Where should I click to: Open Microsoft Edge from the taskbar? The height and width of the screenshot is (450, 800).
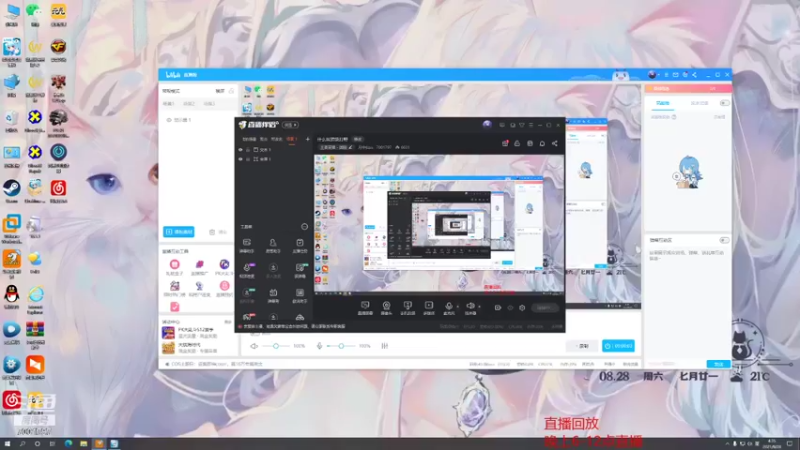68,444
